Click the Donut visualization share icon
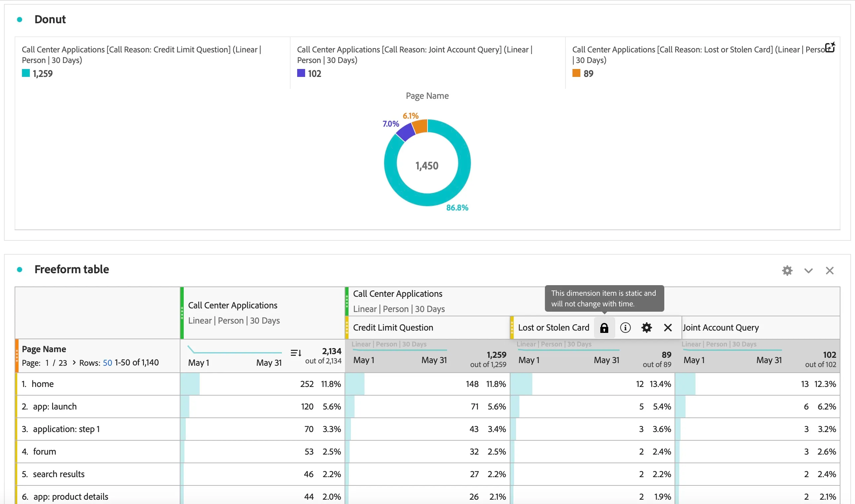 tap(830, 47)
